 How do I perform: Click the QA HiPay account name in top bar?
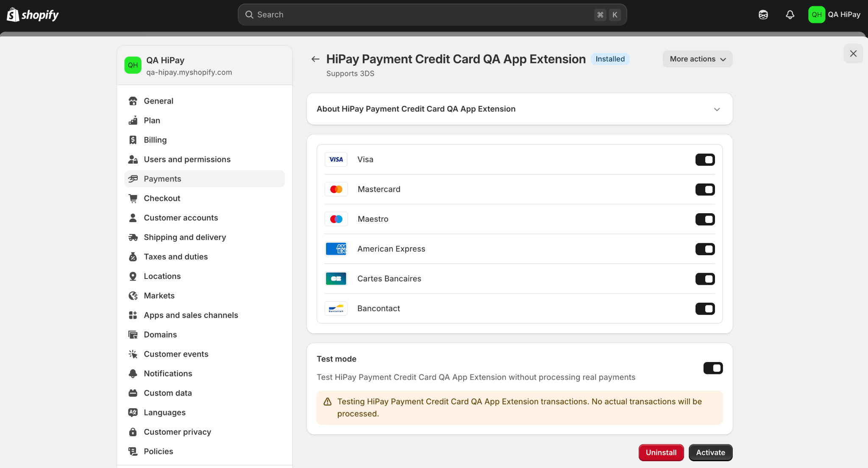844,14
